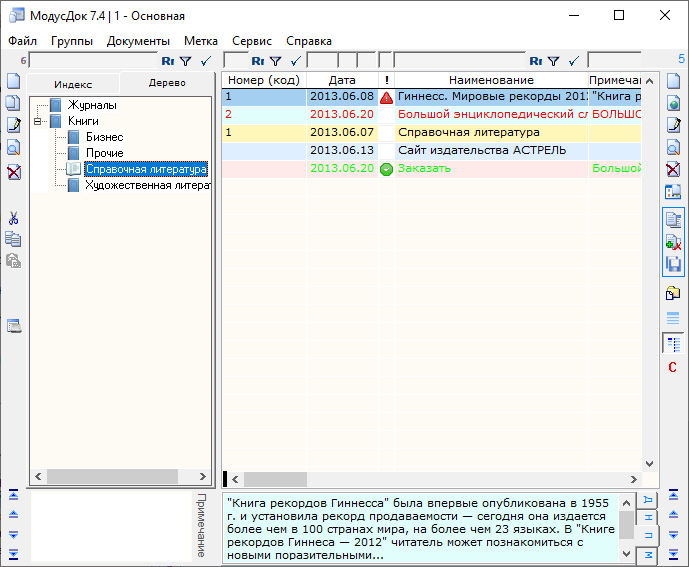The image size is (689, 567).
Task: Click the green check status icon in Заказать row
Action: 387,169
